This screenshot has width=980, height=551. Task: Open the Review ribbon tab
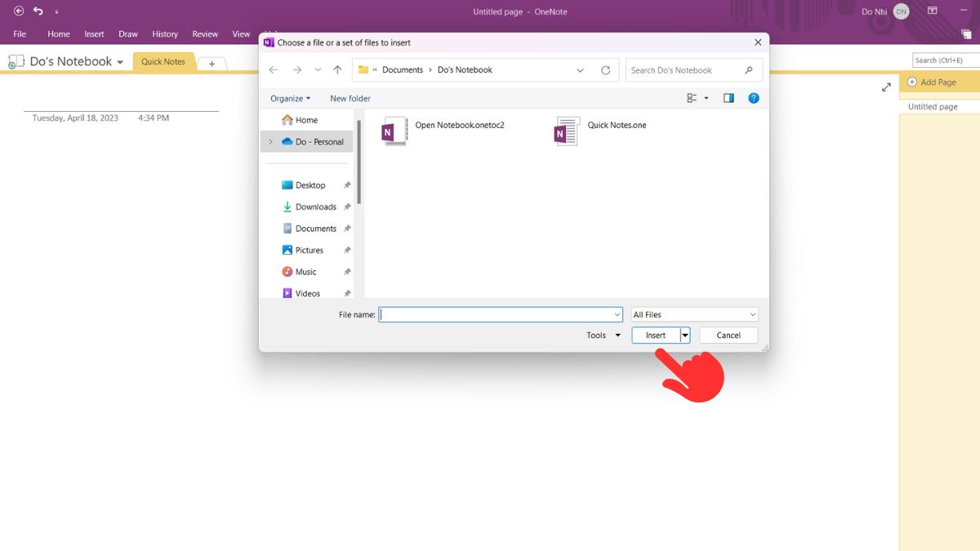(205, 34)
